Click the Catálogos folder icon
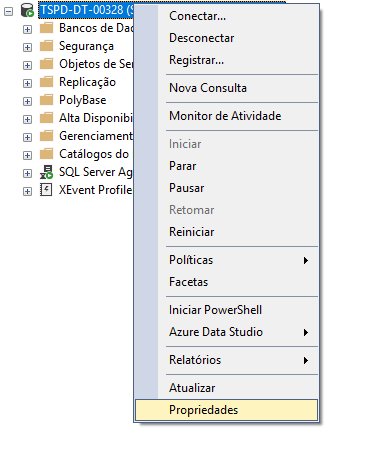This screenshot has height=449, width=390. tap(46, 154)
